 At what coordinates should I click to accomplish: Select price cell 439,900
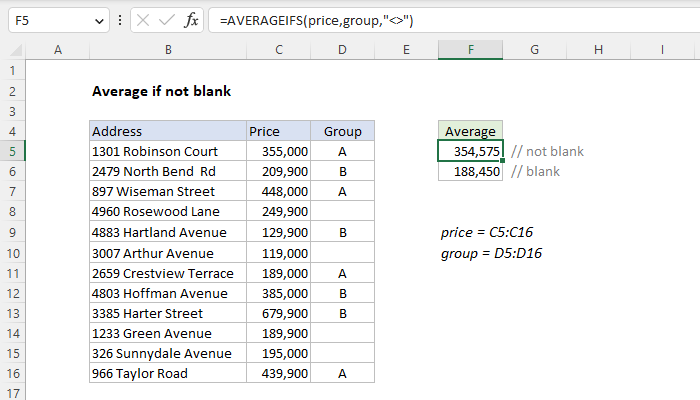[x=279, y=373]
